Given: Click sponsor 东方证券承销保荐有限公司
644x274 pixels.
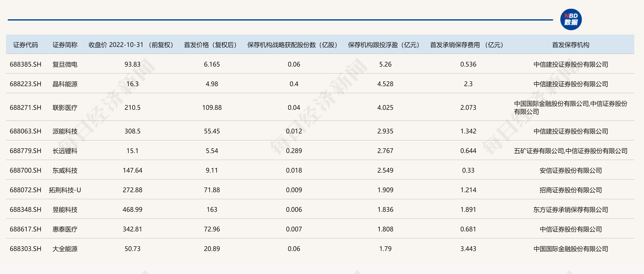Looking at the screenshot, I should (x=570, y=209).
